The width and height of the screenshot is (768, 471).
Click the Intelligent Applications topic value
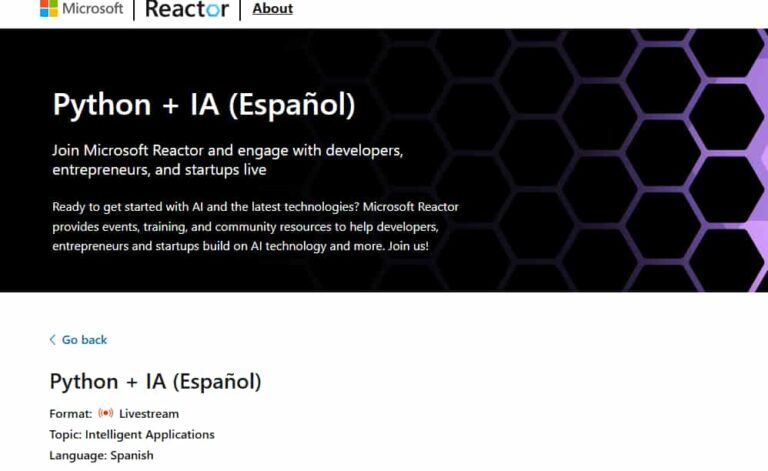tap(150, 434)
